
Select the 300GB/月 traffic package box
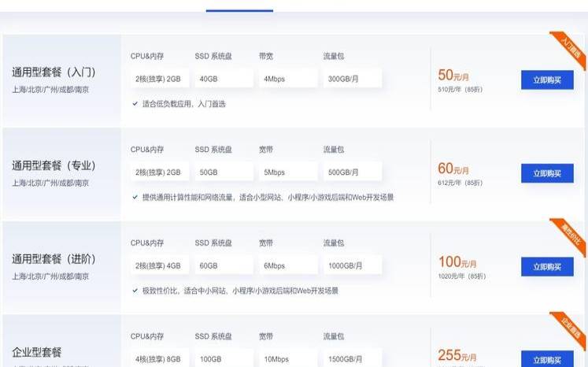tap(353, 79)
